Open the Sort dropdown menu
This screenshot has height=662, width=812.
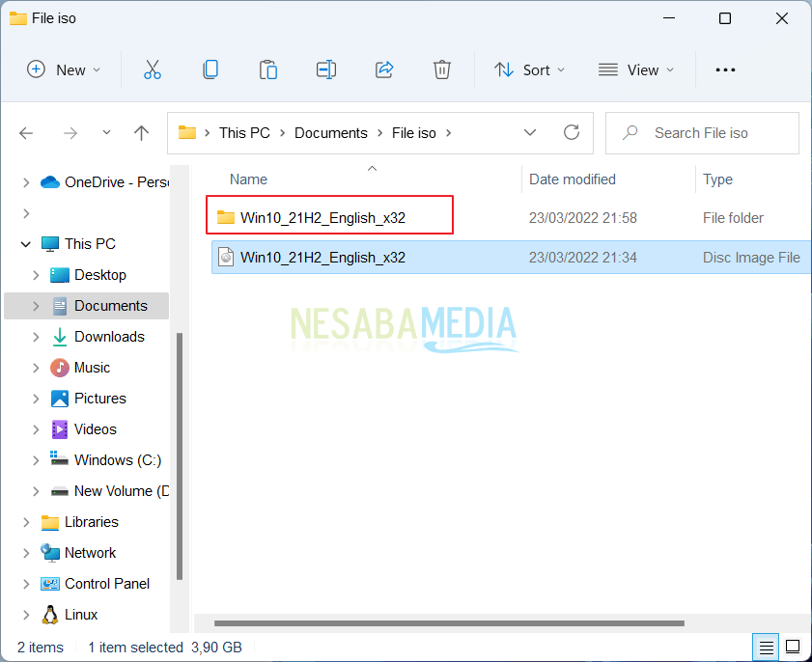[529, 69]
